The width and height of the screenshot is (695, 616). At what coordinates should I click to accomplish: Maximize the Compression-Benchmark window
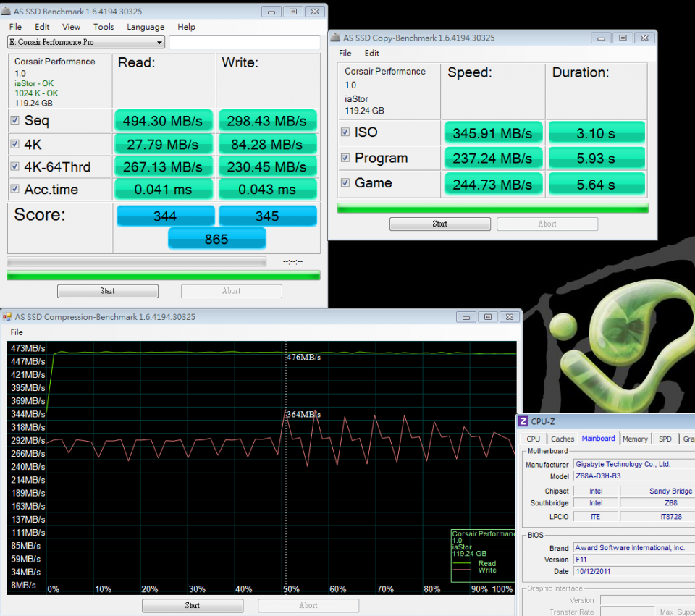tap(487, 317)
